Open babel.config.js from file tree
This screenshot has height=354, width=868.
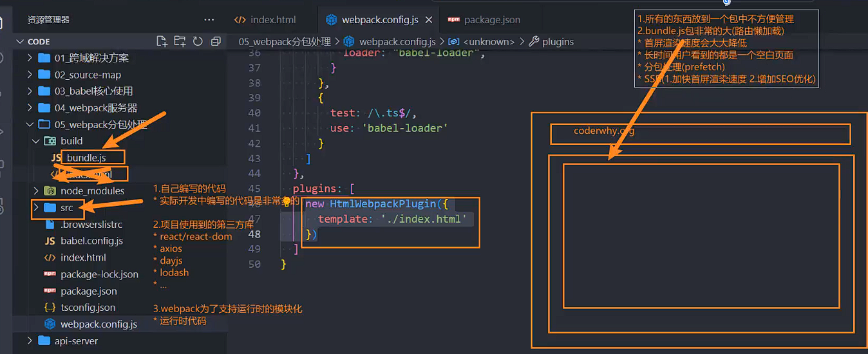pyautogui.click(x=91, y=241)
